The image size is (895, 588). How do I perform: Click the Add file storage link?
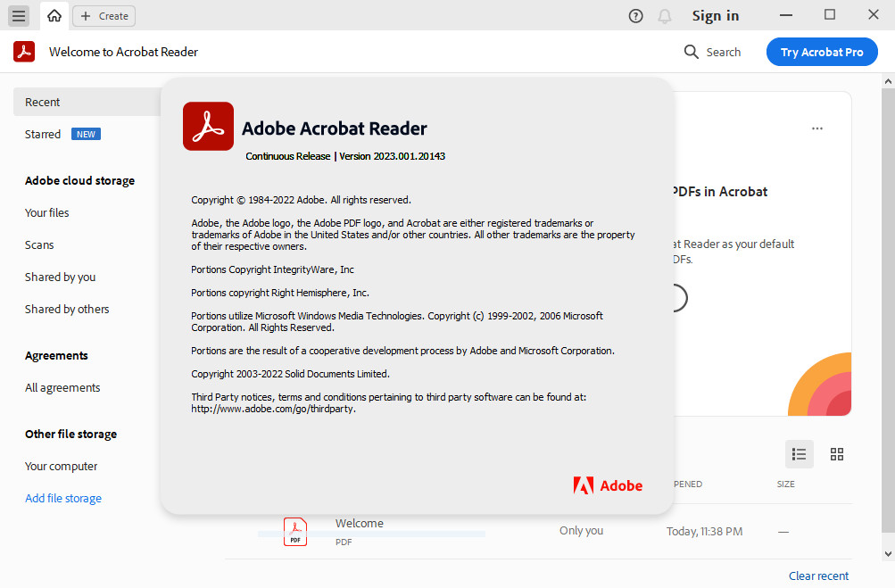click(x=63, y=499)
